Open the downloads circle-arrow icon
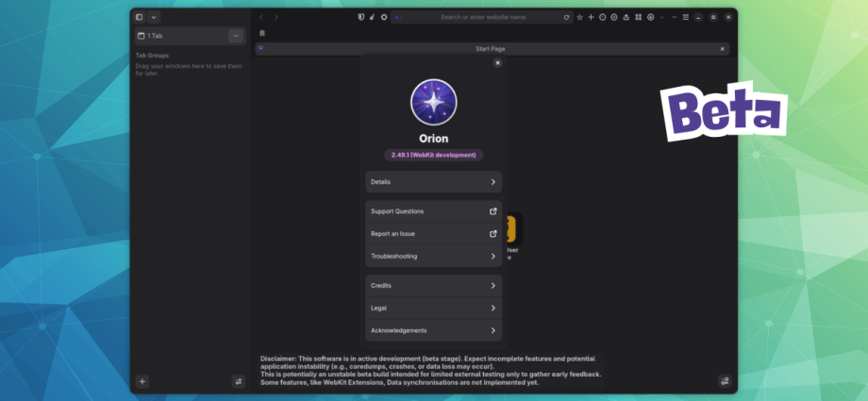The width and height of the screenshot is (868, 401). pyautogui.click(x=650, y=17)
